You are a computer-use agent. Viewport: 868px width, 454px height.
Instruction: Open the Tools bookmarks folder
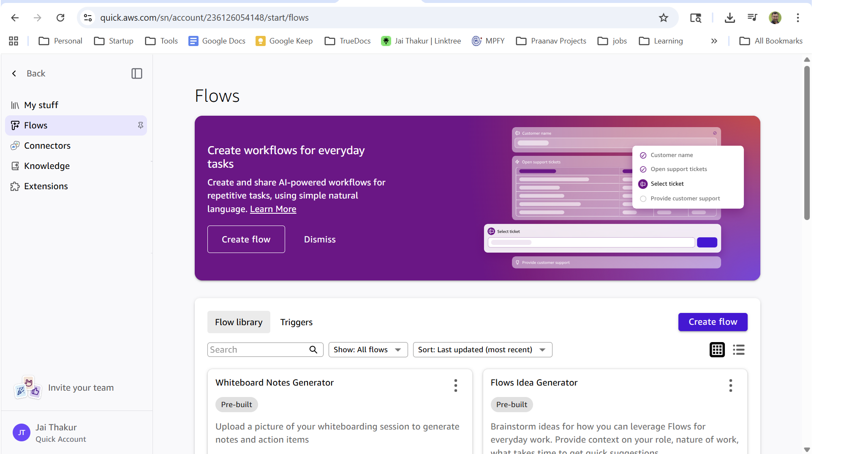point(162,41)
